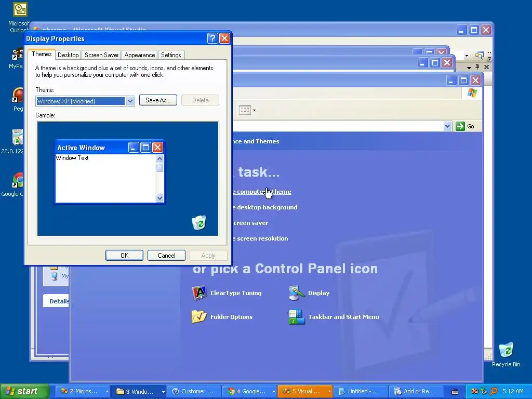The width and height of the screenshot is (532, 399).
Task: Click scroll up arrow in sample Active Window
Action: coord(160,158)
